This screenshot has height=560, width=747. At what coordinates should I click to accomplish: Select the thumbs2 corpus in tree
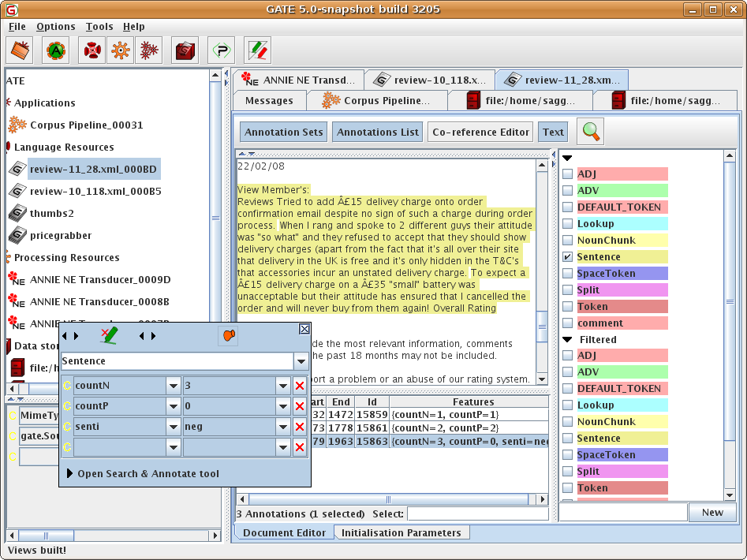(52, 213)
